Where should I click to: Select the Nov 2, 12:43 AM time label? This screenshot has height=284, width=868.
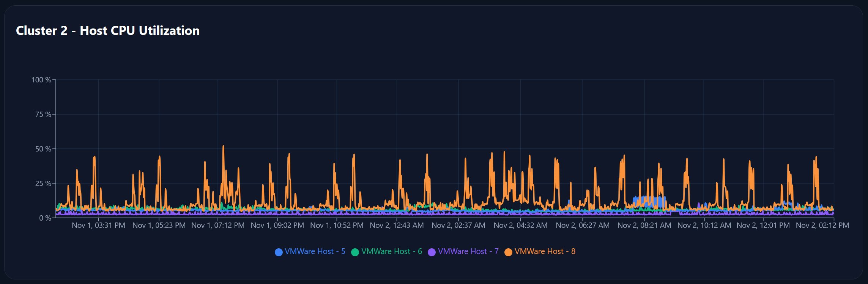point(397,225)
